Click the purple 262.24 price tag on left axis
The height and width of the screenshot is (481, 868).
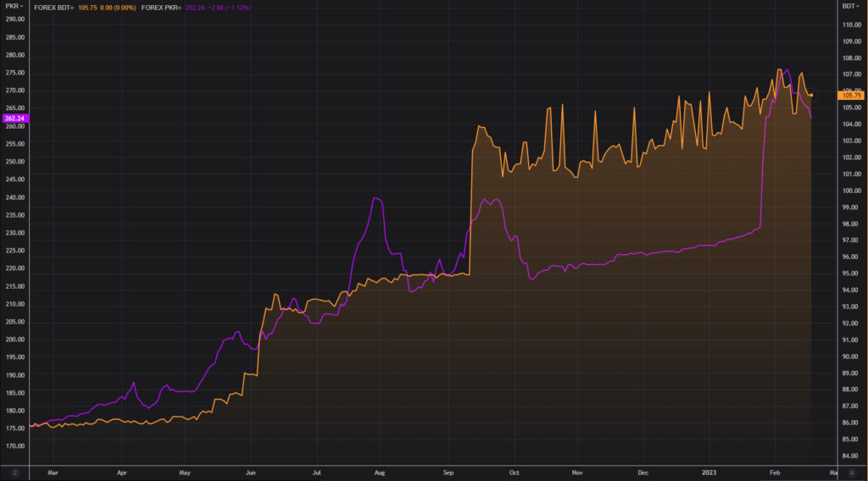(14, 119)
